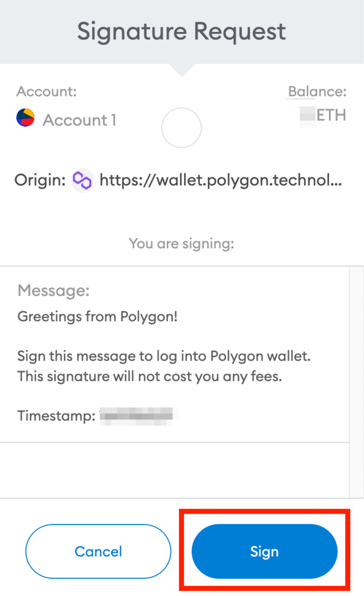Click the 'Greetings from Polygon!' message line
This screenshot has height=596, width=364.
pyautogui.click(x=98, y=317)
